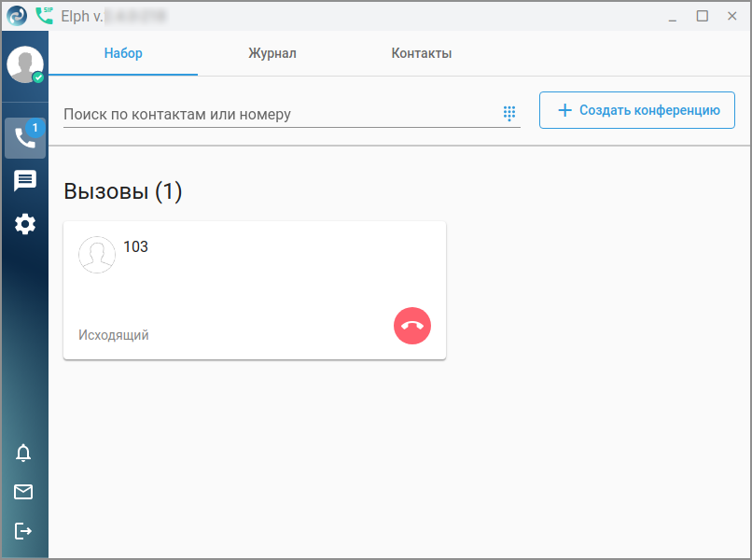The width and height of the screenshot is (752, 560).
Task: Click the contact avatar for 103
Action: coord(97,254)
